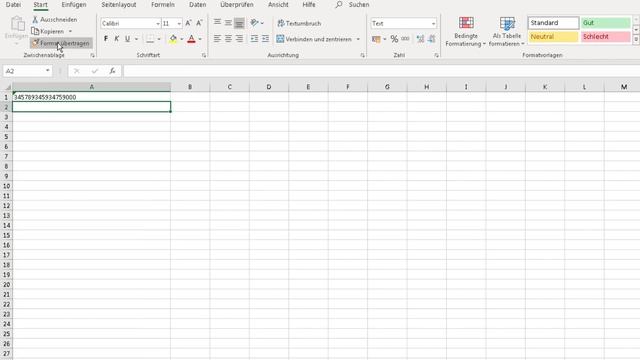Click the cell borders icon
Image resolution: width=640 pixels, height=360 pixels.
(150, 39)
